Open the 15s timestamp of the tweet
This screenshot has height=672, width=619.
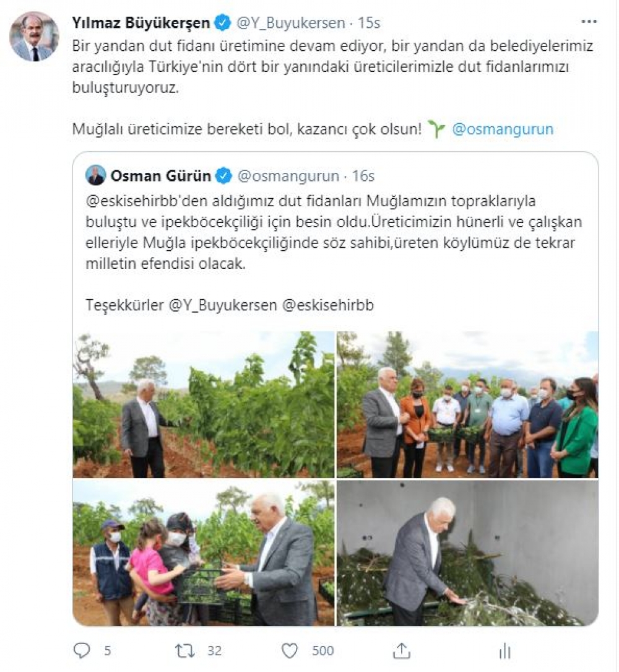(369, 23)
